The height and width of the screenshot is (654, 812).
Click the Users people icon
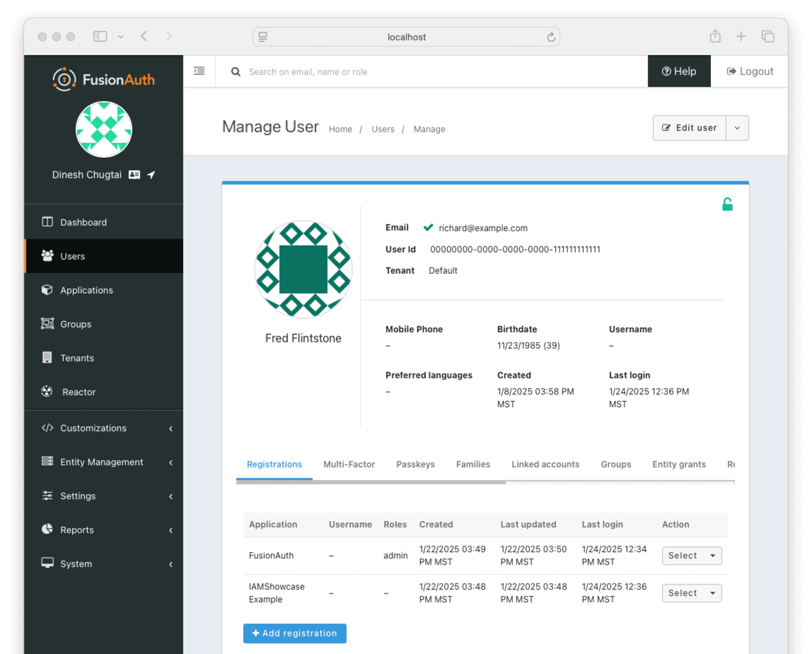coord(47,256)
